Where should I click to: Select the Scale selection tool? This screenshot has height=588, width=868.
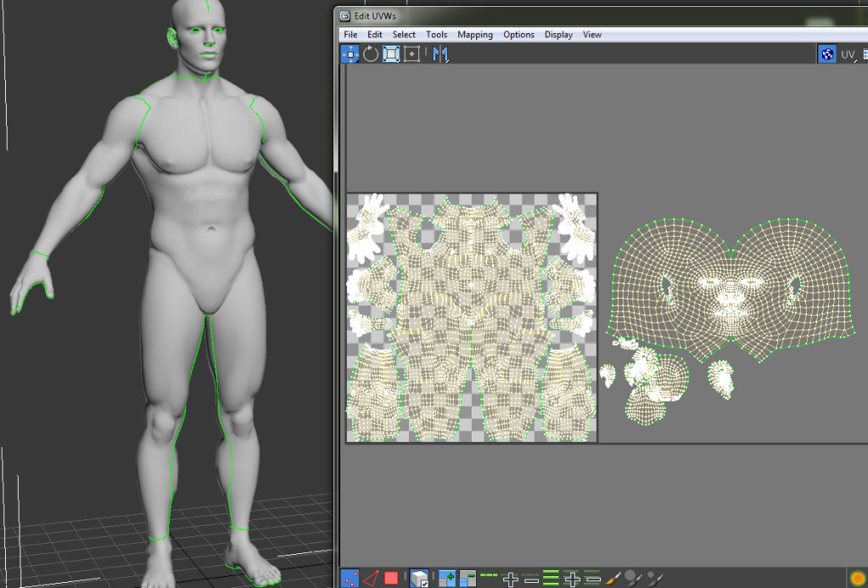(x=391, y=54)
